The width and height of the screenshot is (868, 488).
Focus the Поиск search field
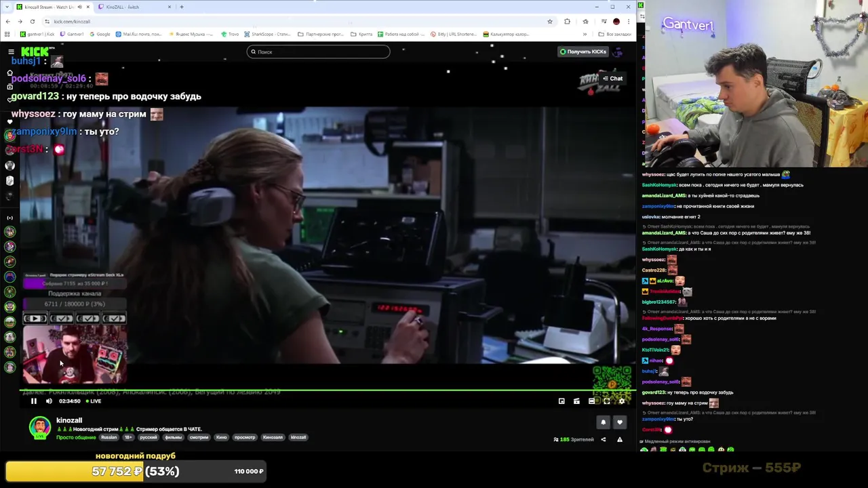pos(318,52)
